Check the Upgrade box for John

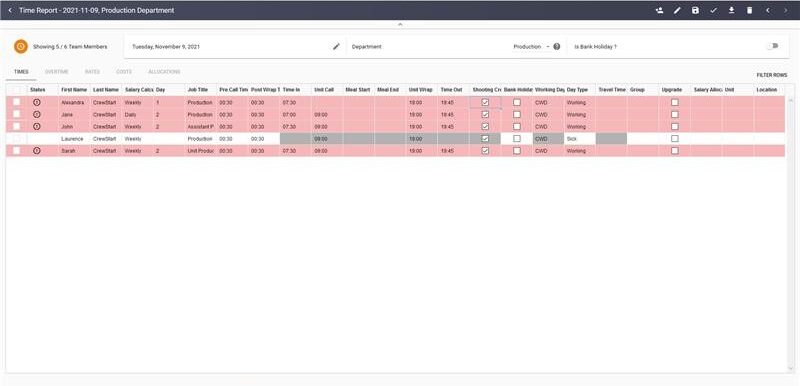674,126
